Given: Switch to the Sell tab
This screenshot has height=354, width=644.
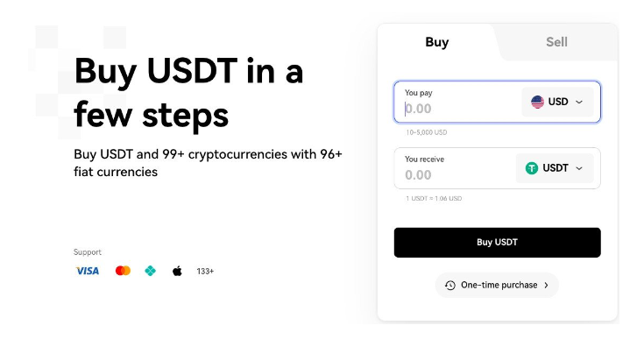Looking at the screenshot, I should click(x=556, y=42).
